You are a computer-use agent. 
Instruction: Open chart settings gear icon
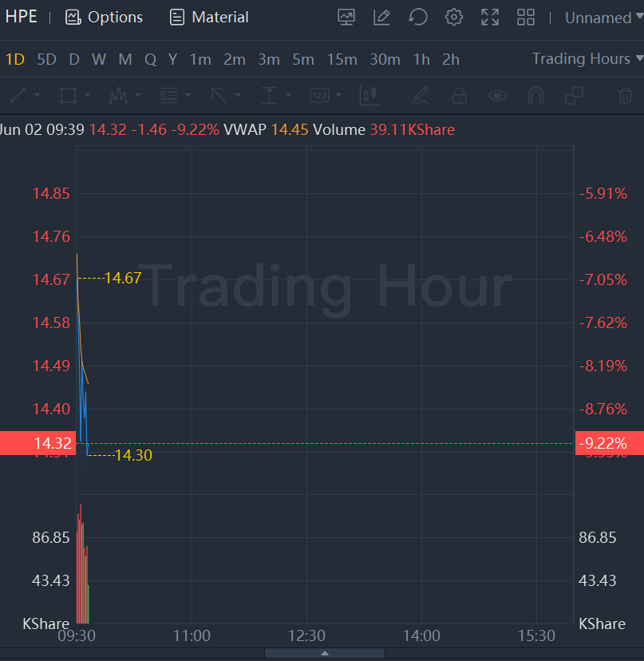pyautogui.click(x=454, y=17)
